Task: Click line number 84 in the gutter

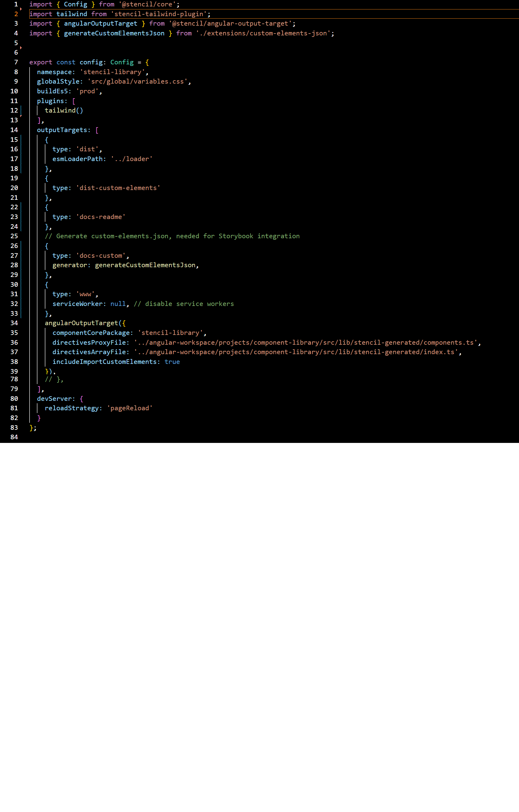Action: tap(14, 437)
